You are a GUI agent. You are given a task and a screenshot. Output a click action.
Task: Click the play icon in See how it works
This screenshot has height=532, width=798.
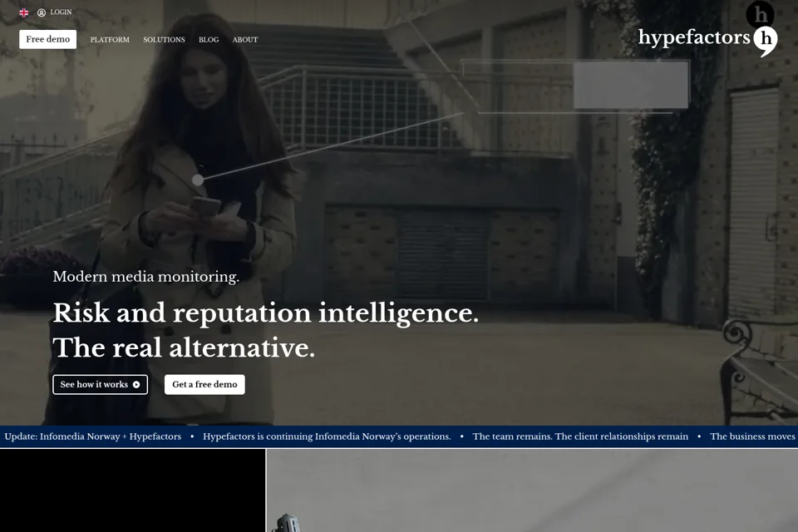point(136,385)
